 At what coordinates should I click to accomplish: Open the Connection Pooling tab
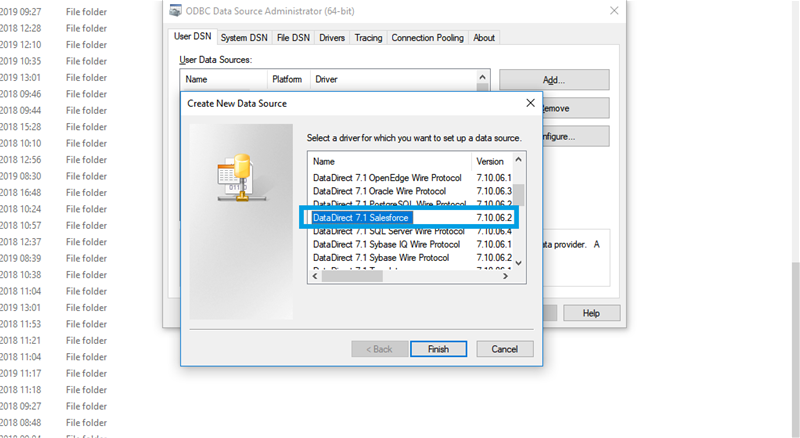pyautogui.click(x=427, y=38)
